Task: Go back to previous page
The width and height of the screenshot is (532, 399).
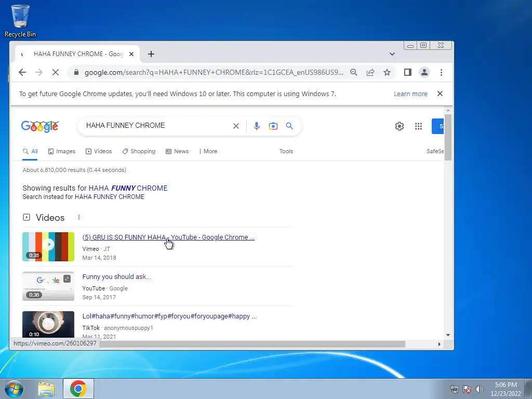Action: click(22, 72)
